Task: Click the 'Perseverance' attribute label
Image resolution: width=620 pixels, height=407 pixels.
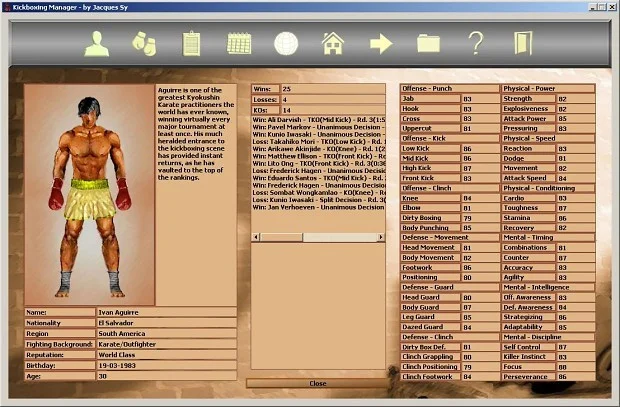Action: point(528,377)
